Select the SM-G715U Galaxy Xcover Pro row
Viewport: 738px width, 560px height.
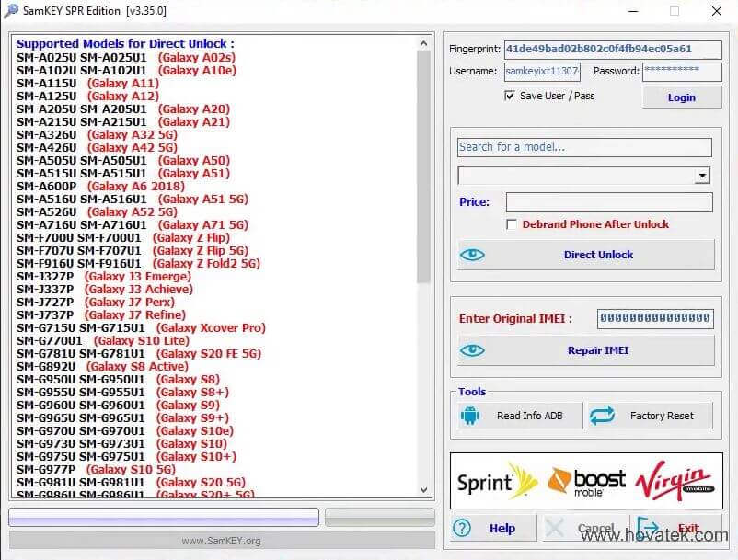tap(141, 328)
